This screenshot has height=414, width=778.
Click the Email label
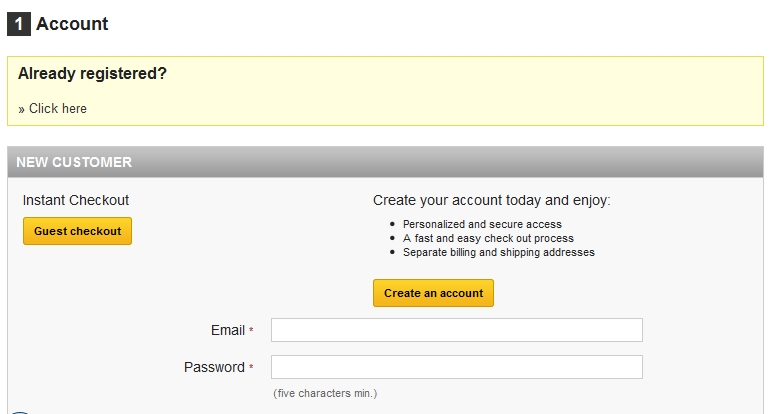[227, 330]
